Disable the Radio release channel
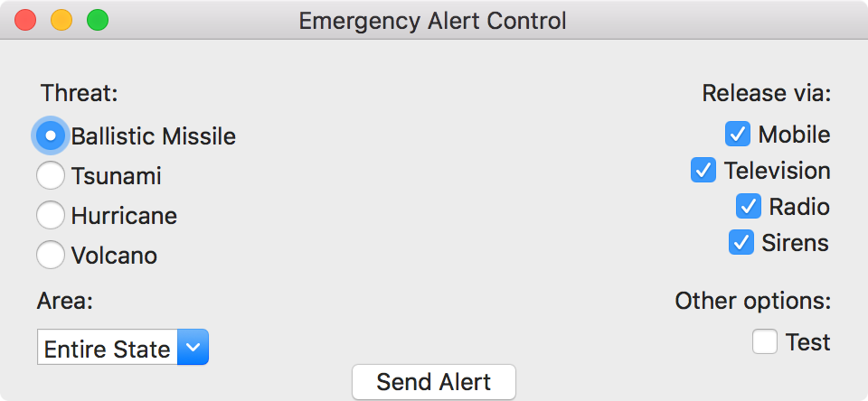 click(x=748, y=206)
